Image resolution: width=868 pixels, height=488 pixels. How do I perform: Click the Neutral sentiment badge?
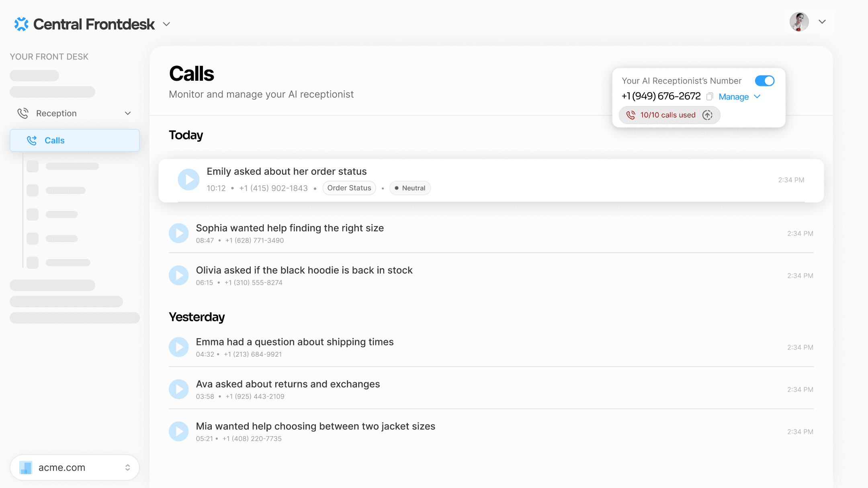(x=410, y=188)
